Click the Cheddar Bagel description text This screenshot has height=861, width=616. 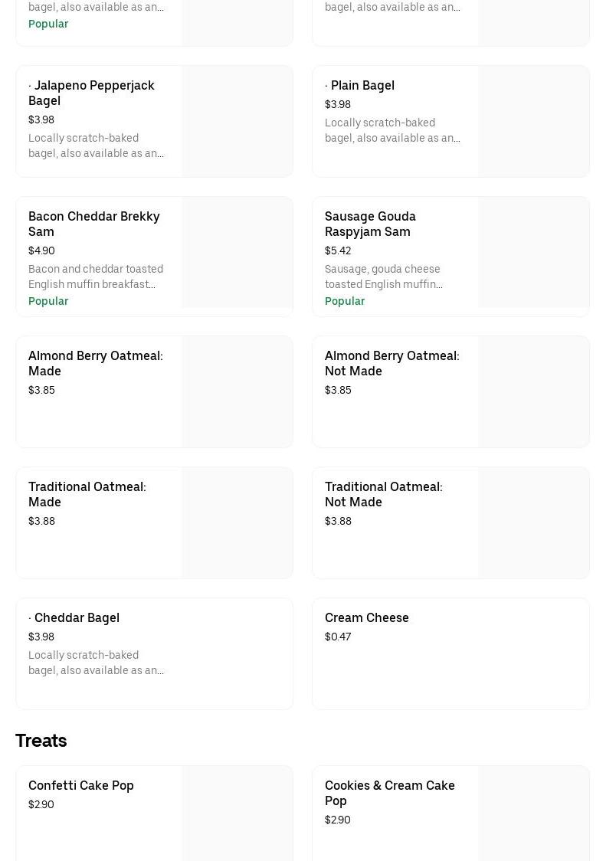(x=96, y=663)
